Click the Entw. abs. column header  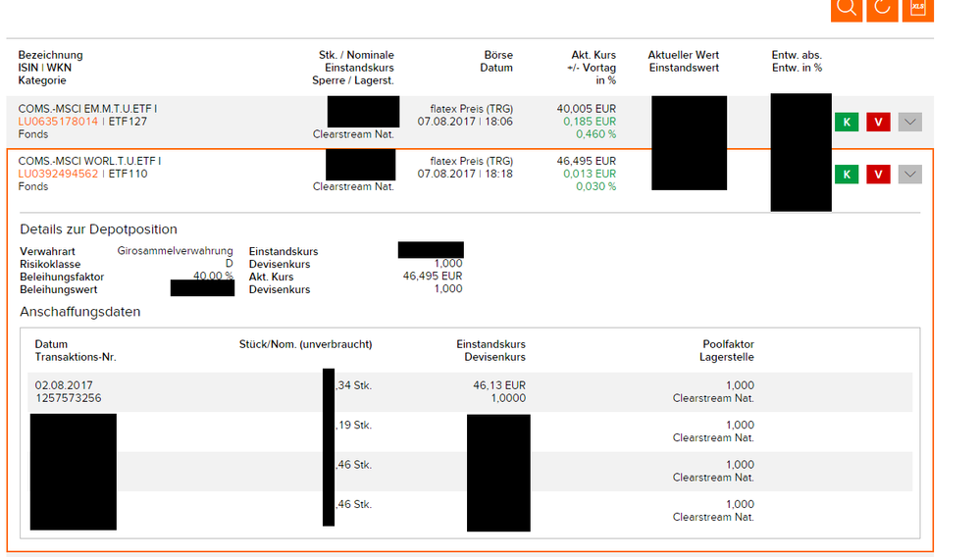[797, 55]
